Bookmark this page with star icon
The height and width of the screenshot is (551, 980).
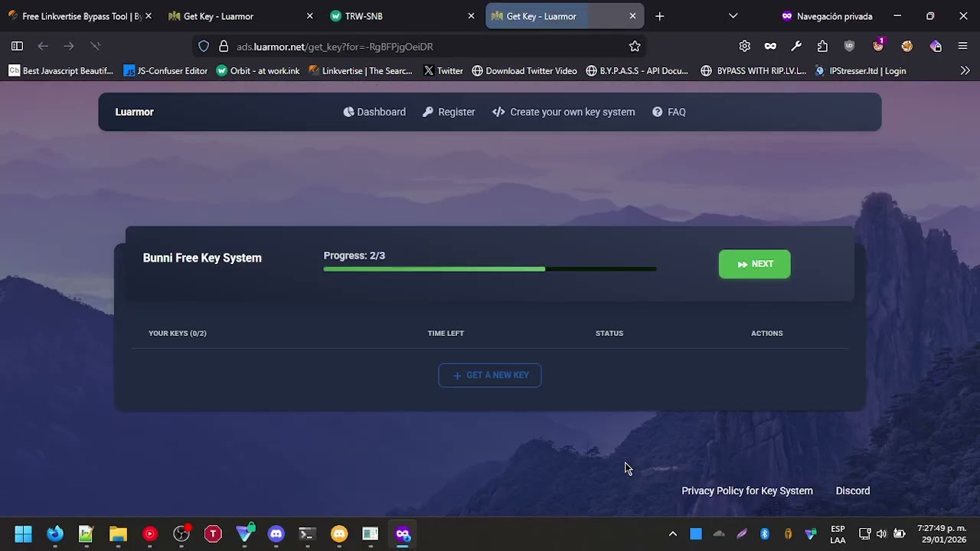click(635, 47)
